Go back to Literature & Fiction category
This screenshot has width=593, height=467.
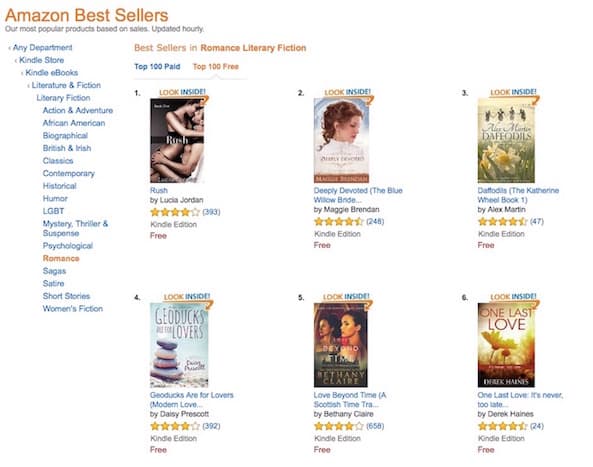(66, 85)
